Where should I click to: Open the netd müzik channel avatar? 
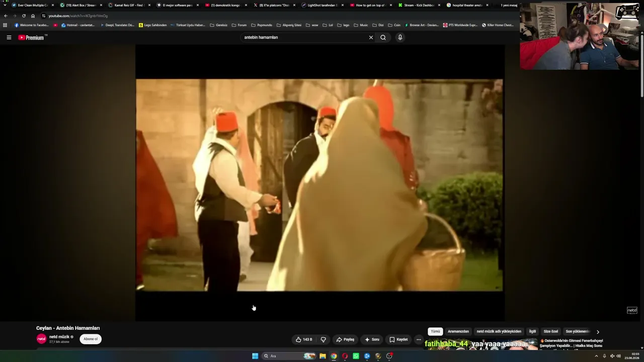click(x=41, y=339)
